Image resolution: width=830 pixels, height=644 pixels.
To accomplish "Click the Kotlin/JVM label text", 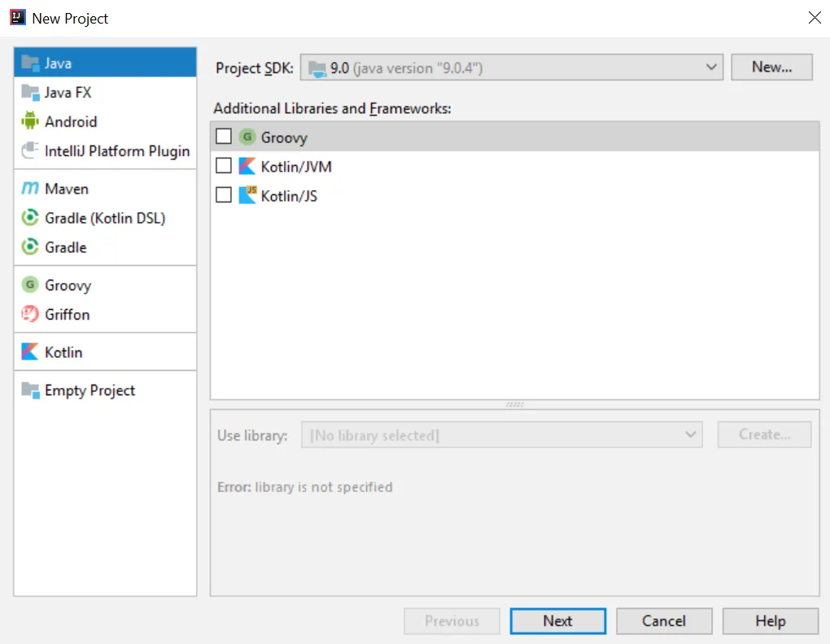I will point(296,167).
